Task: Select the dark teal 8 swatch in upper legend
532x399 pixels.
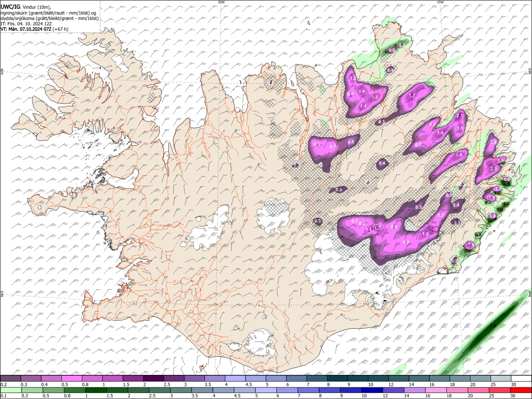Action: 337,379
